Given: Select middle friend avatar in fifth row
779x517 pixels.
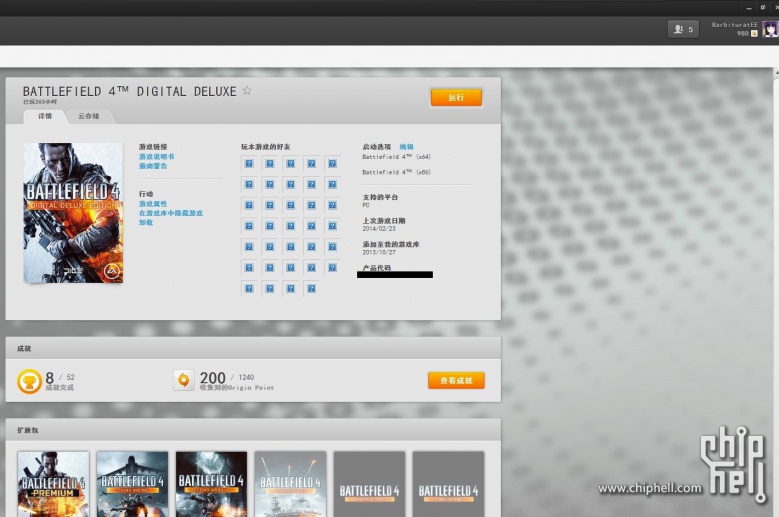Looking at the screenshot, I should [x=291, y=247].
